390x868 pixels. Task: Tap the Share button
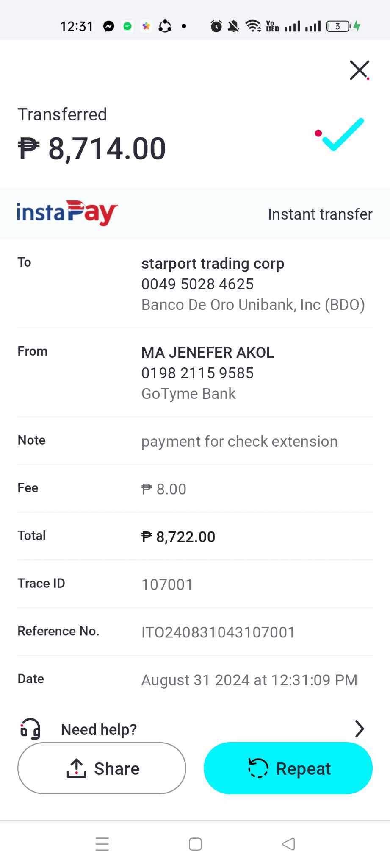102,768
